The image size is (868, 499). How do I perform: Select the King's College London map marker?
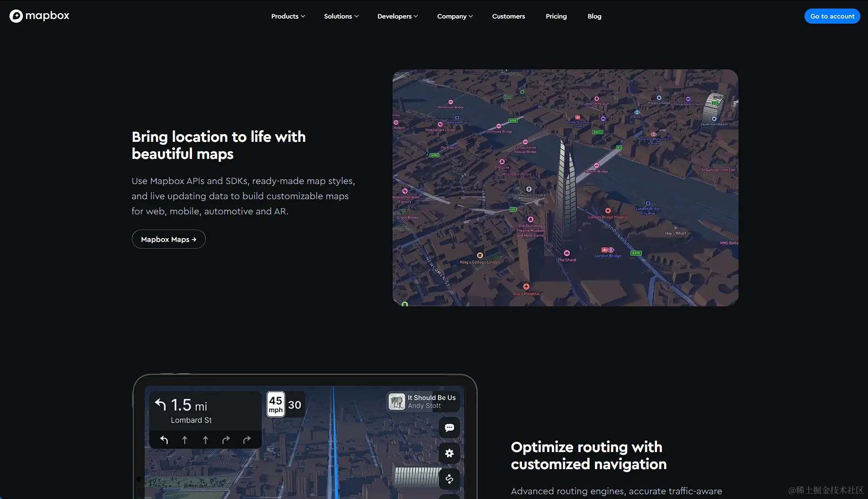[x=480, y=256]
